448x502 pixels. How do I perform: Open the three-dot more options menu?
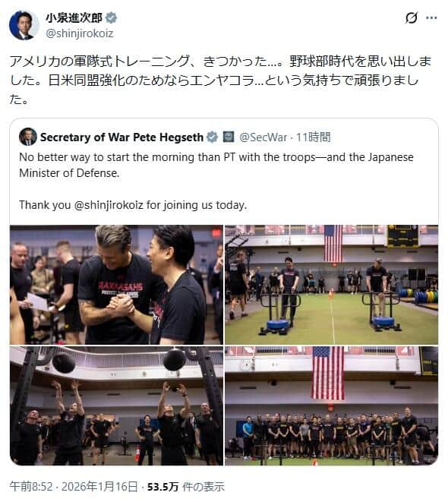pyautogui.click(x=431, y=17)
